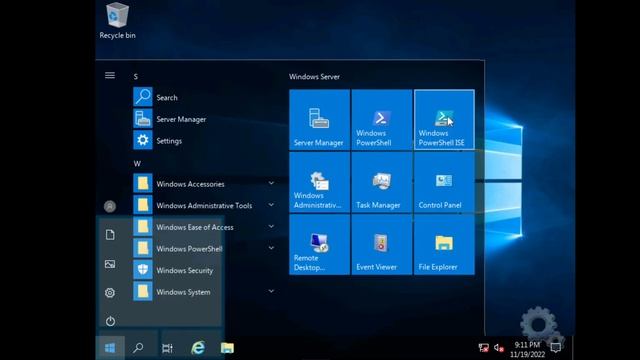The width and height of the screenshot is (640, 360).
Task: Open Windows Security from the app list
Action: pos(204,270)
